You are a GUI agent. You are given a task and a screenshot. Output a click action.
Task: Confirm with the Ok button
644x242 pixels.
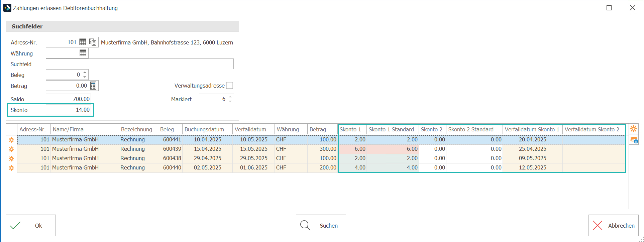31,226
